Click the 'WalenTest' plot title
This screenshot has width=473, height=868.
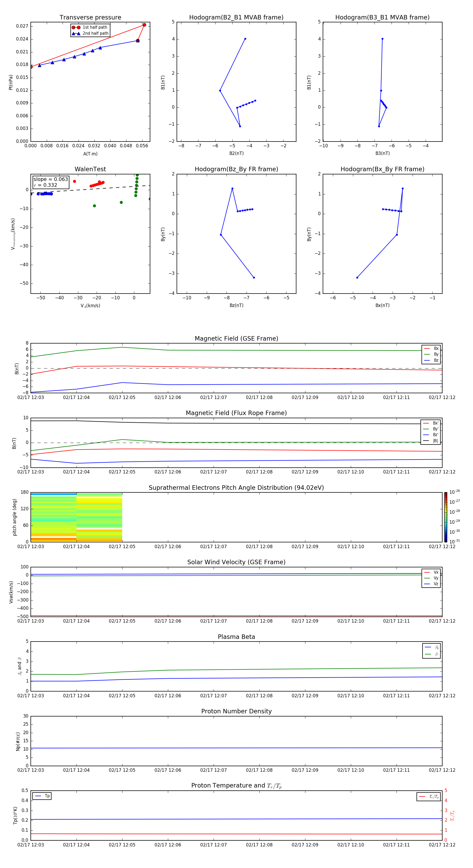90,169
